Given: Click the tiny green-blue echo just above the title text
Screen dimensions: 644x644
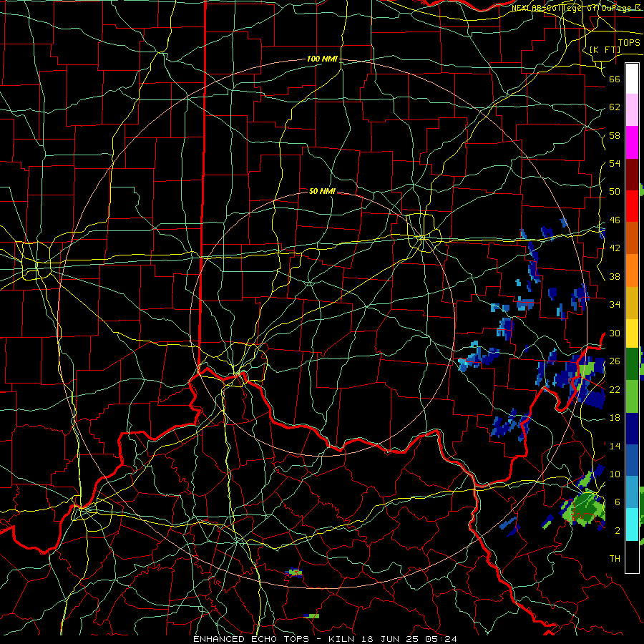Looking at the screenshot, I should tap(312, 615).
